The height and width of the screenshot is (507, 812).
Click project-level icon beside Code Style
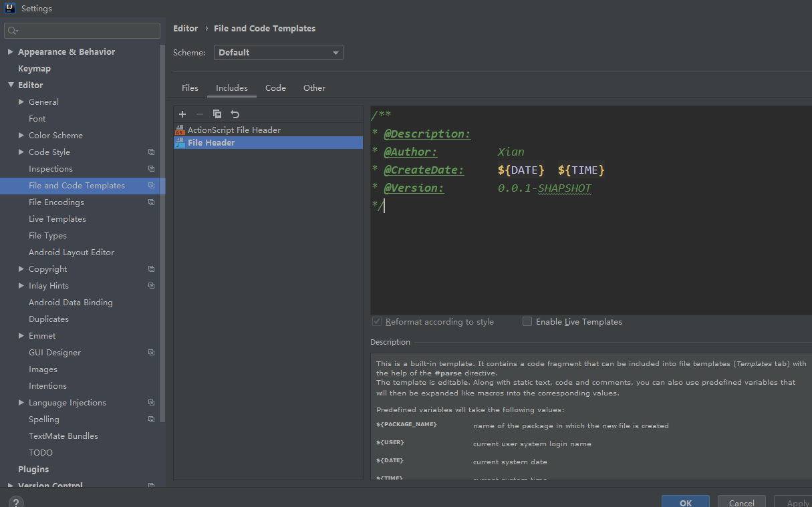click(151, 152)
